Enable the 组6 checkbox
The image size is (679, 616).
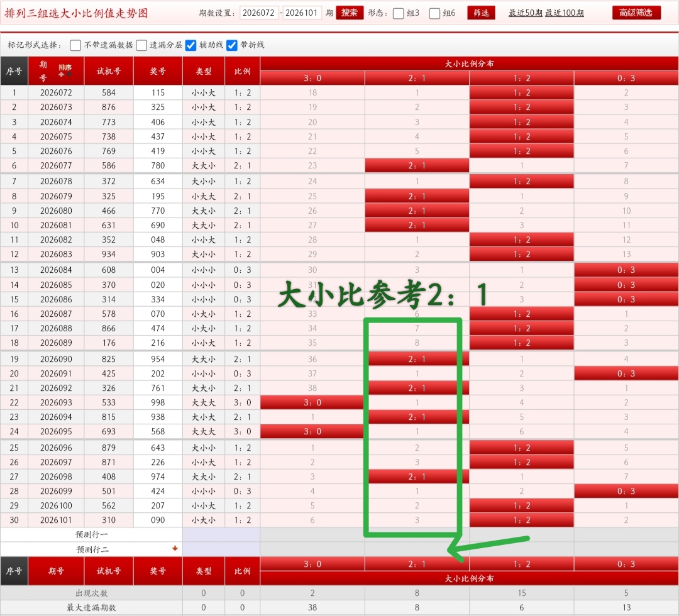(x=434, y=13)
